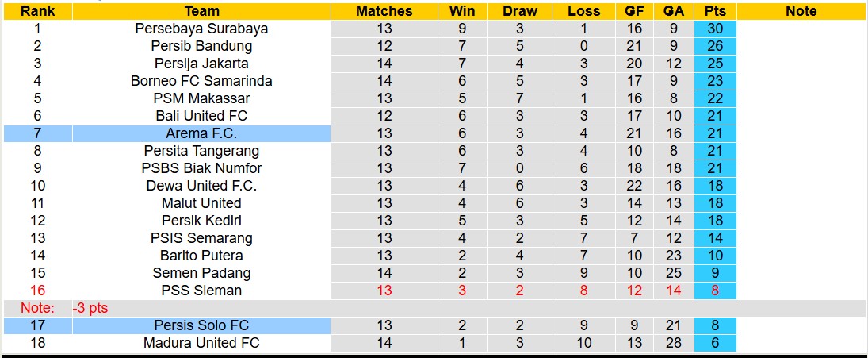
Task: Select the Win column header
Action: coord(462,11)
